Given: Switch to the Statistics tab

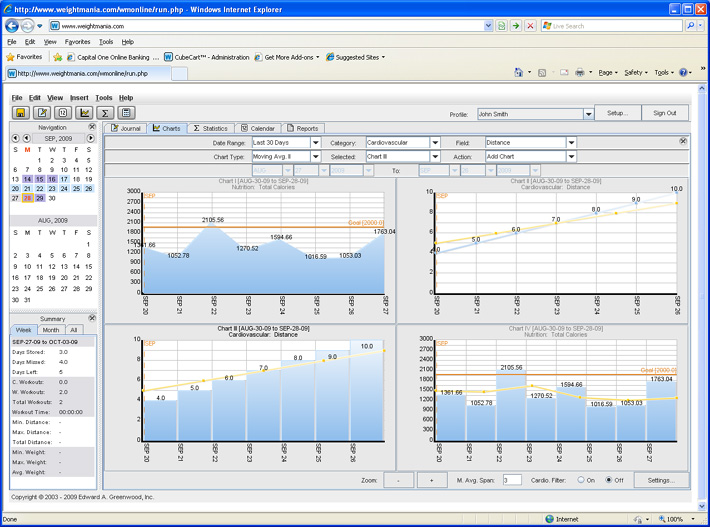Looking at the screenshot, I should (210, 129).
